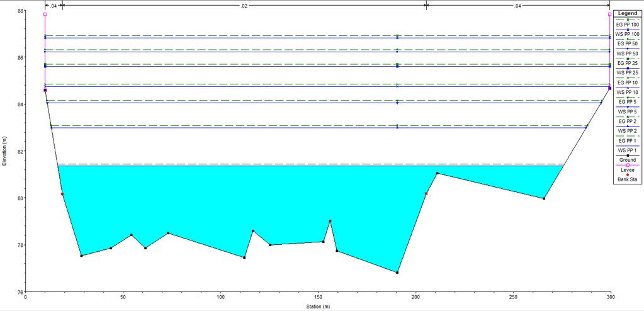Select the EG PP 25 legend entry

[x=628, y=63]
